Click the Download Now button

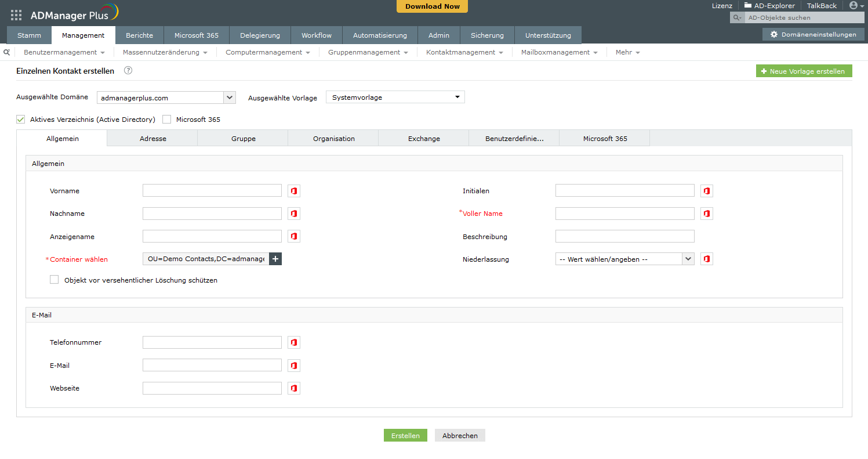[432, 6]
